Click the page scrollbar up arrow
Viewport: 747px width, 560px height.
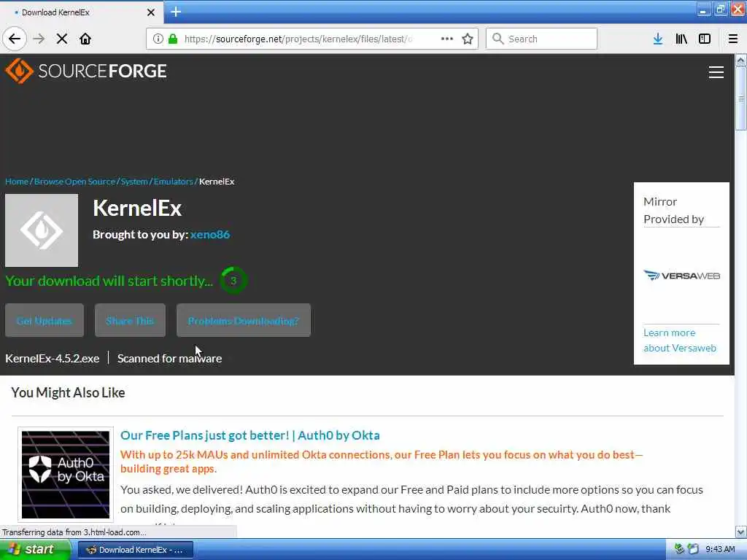[x=741, y=61]
